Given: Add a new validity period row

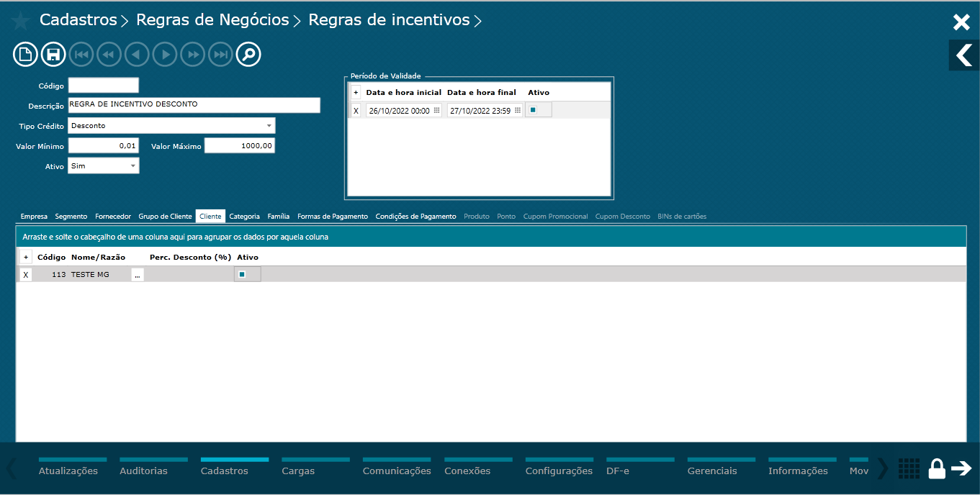Looking at the screenshot, I should click(356, 93).
